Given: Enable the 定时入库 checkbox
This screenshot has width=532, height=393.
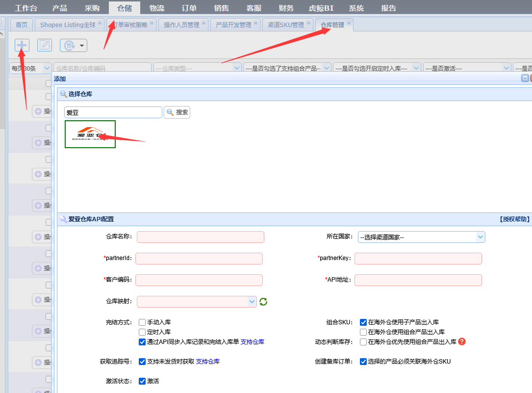Looking at the screenshot, I should pyautogui.click(x=142, y=332).
